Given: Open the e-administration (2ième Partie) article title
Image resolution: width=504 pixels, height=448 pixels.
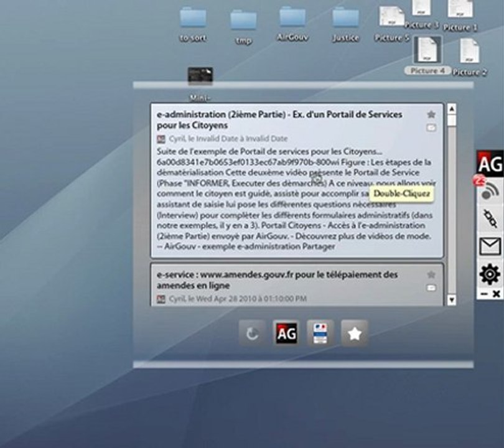Looking at the screenshot, I should click(x=279, y=120).
